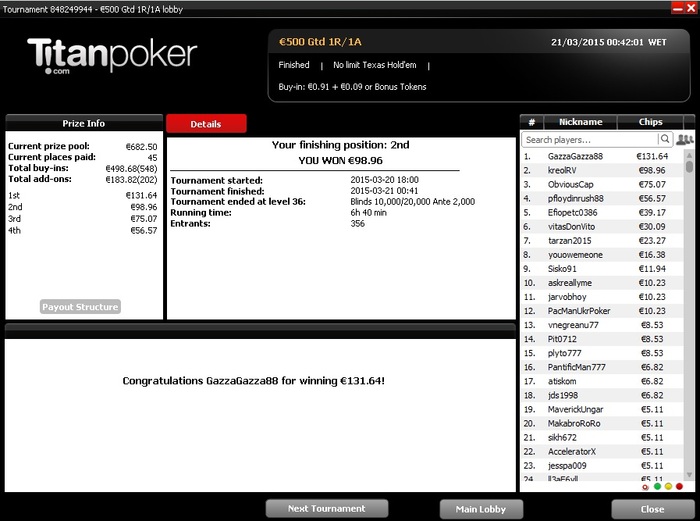
Task: Click the player list scroll-down arrow
Action: tap(689, 475)
